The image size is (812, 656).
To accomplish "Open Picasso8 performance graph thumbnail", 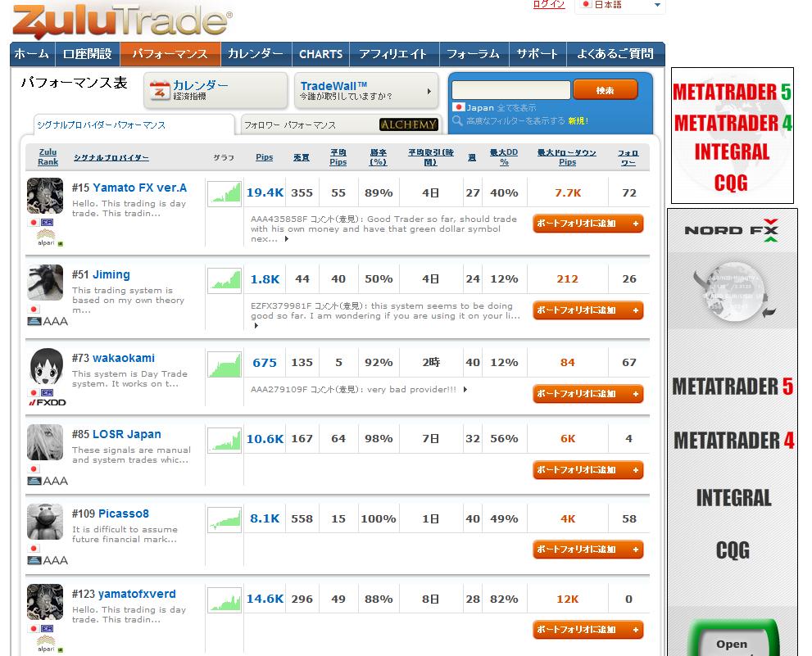I will coord(225,520).
